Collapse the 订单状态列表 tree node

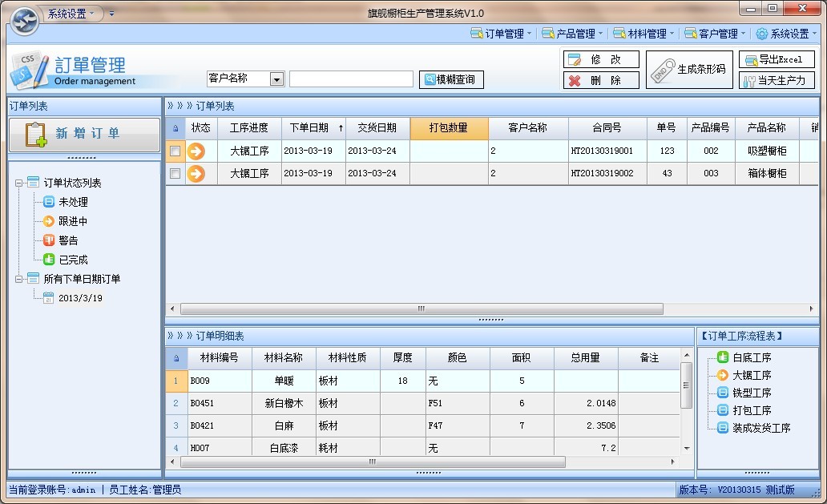click(18, 183)
